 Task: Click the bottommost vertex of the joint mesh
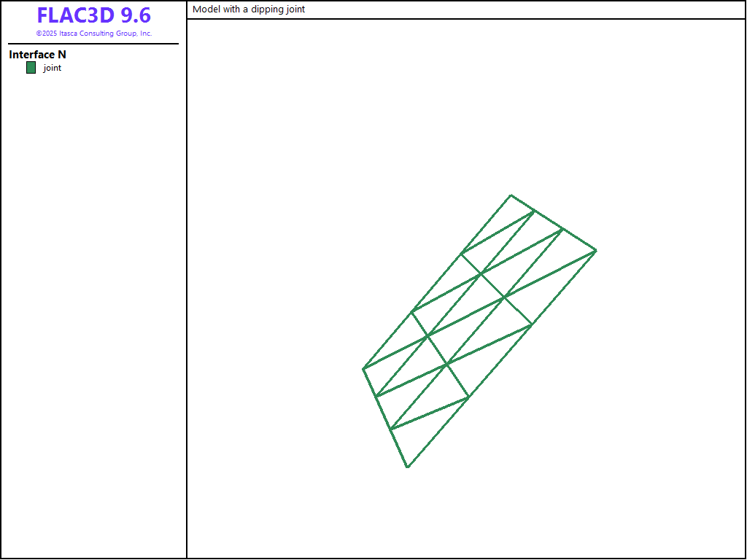[x=407, y=467]
